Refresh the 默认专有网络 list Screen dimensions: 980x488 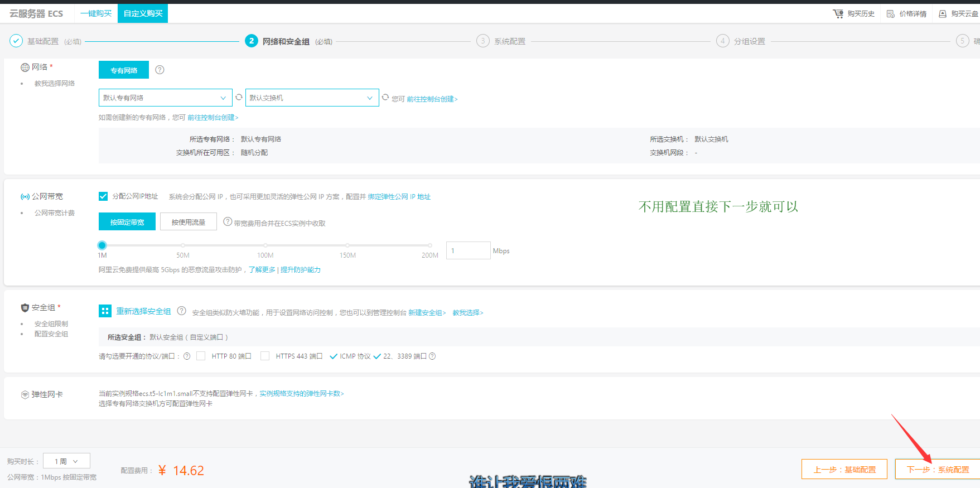[x=239, y=97]
